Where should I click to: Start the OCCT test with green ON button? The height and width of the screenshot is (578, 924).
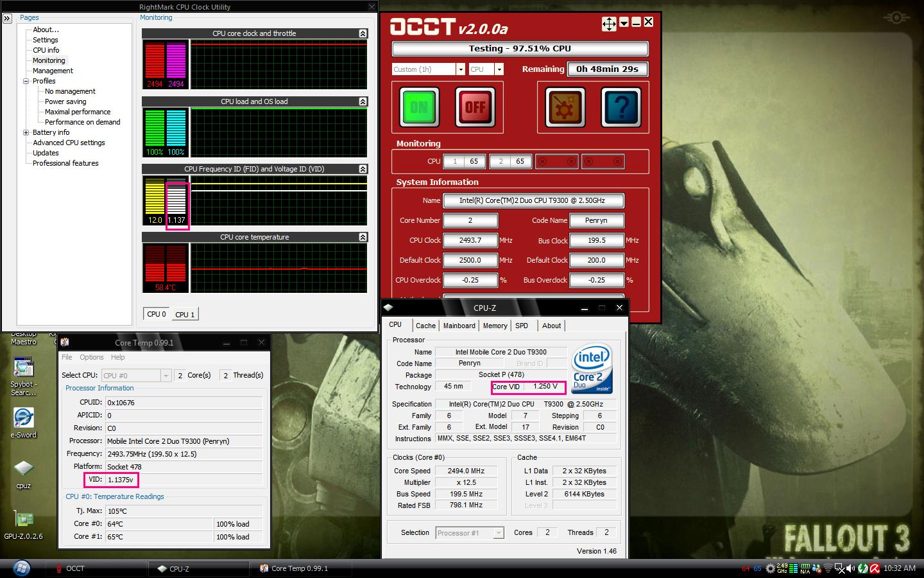pyautogui.click(x=419, y=107)
